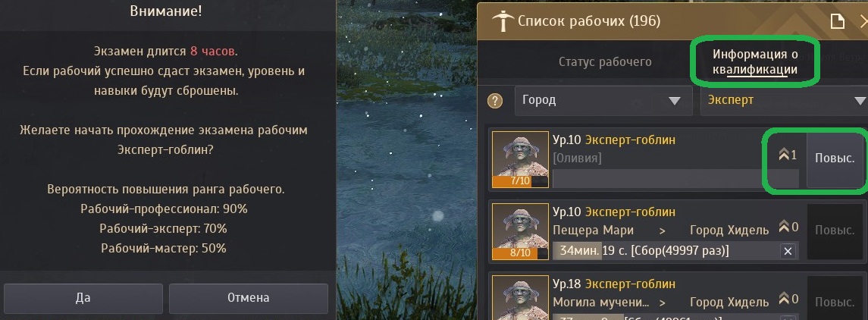This screenshot has height=320, width=868.
Task: Select the Ур.18 Эксперт-гоблин portrait
Action: pyautogui.click(x=520, y=297)
